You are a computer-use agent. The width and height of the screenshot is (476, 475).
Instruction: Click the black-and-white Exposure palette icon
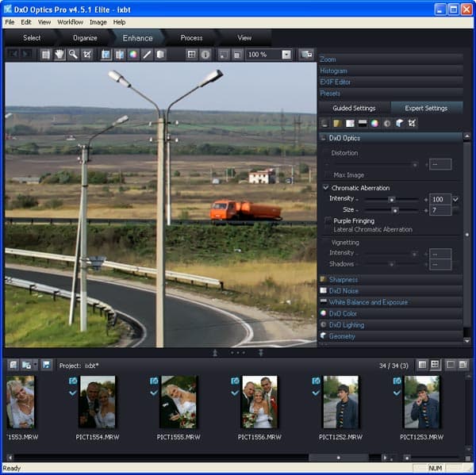click(x=363, y=123)
